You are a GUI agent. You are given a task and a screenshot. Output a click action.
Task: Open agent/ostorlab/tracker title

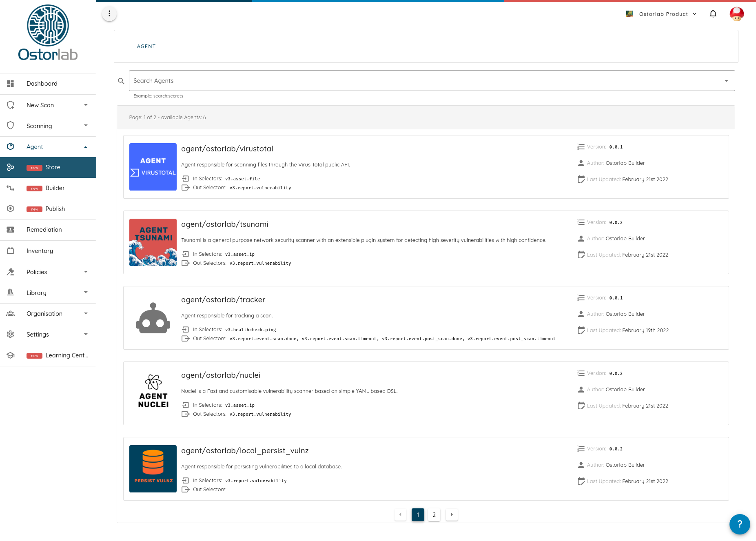[223, 300]
